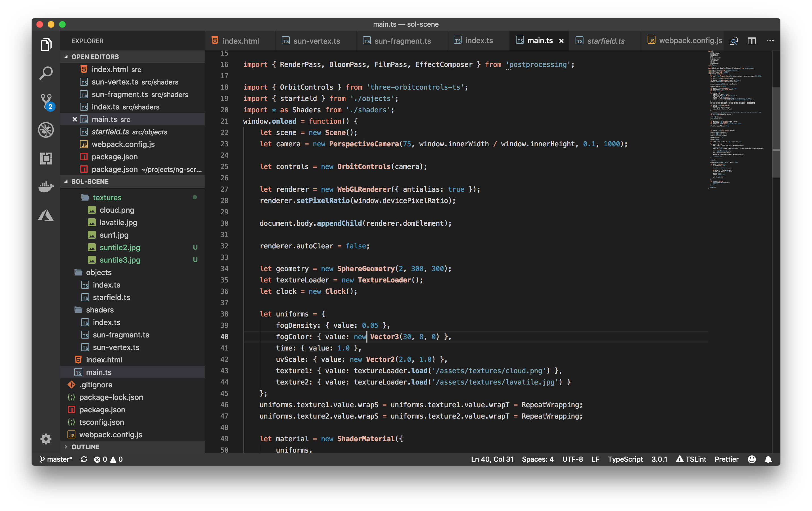Click the Split Editor icon
Screen dimensions: 812x511
[x=752, y=41]
